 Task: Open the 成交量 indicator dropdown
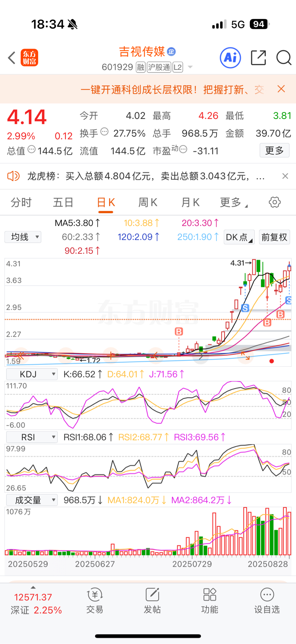pos(32,500)
